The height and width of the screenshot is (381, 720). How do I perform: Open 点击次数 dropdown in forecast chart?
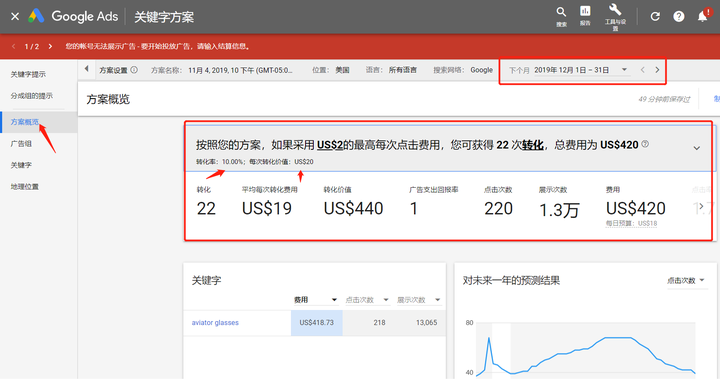coord(686,280)
